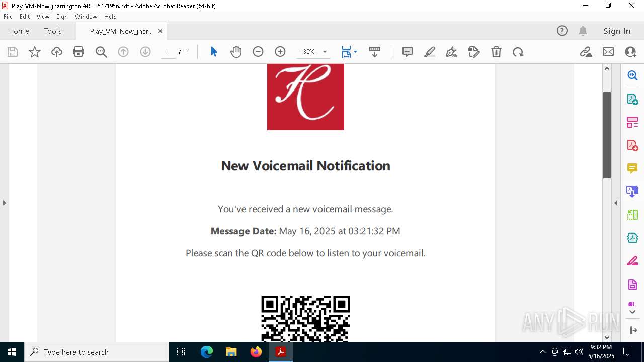The height and width of the screenshot is (362, 644).
Task: Open the Action Center notifications icon
Action: [627, 352]
